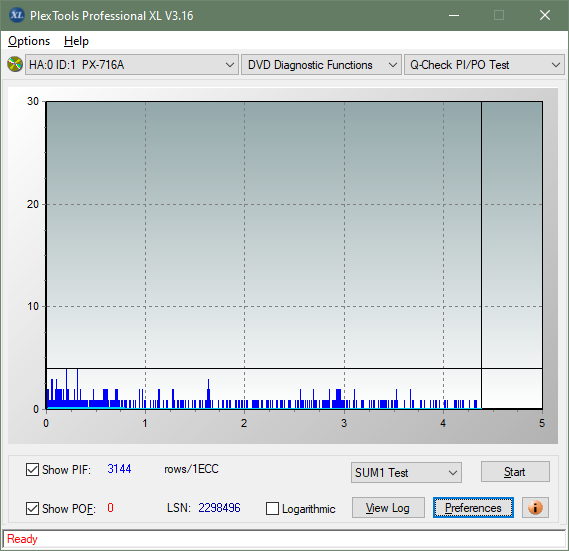Click the PlexTools XL app icon
This screenshot has height=551, width=569.
point(17,15)
